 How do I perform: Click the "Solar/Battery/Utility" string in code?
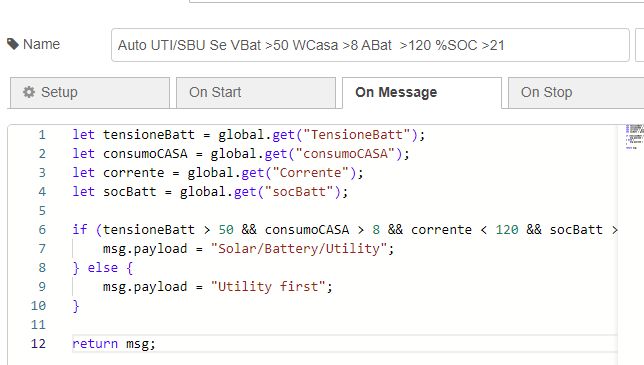(x=299, y=248)
